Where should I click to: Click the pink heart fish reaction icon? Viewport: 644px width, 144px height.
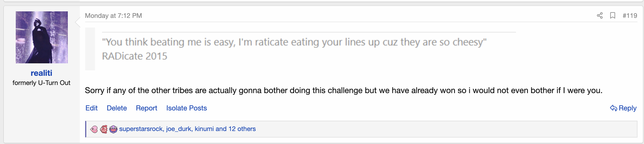[x=94, y=129]
